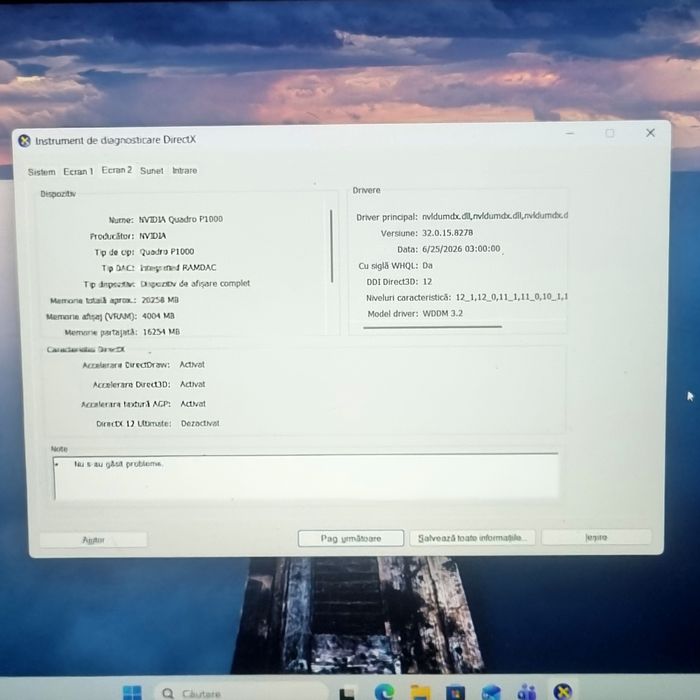Open the Sunet tab

click(151, 171)
